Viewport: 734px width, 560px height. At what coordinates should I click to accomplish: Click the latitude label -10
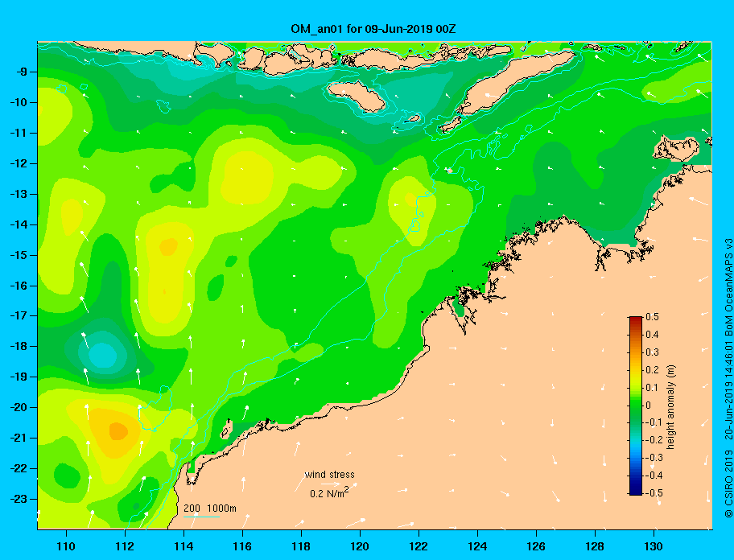[x=19, y=102]
